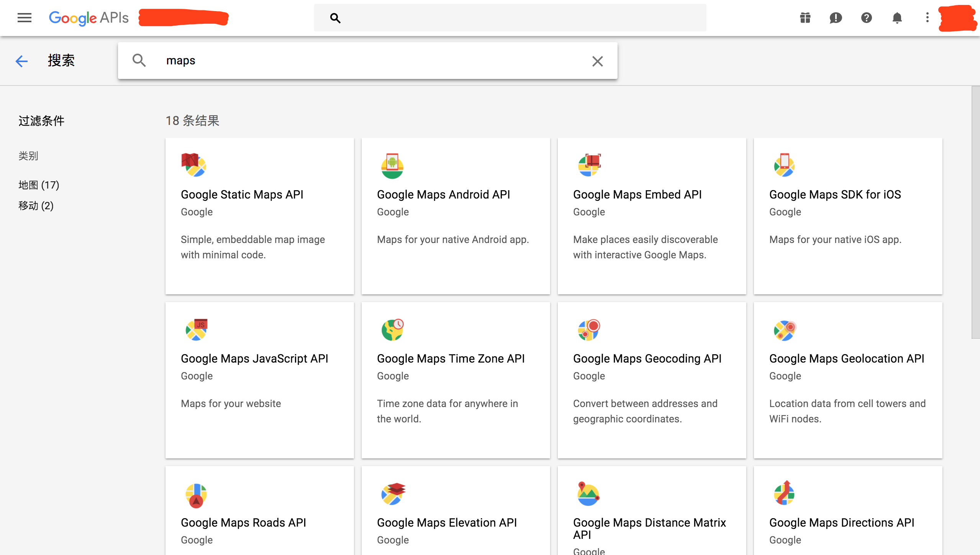This screenshot has width=980, height=555.
Task: Open the help question mark icon
Action: click(866, 18)
